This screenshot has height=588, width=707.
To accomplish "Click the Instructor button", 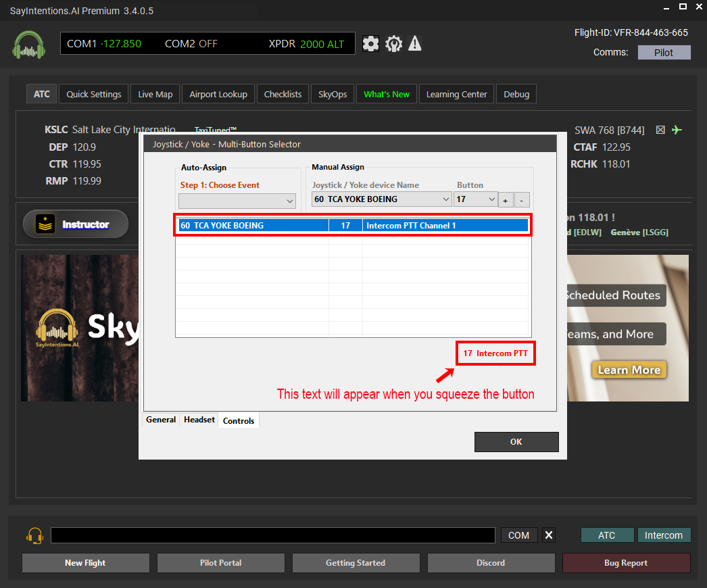I will point(76,224).
